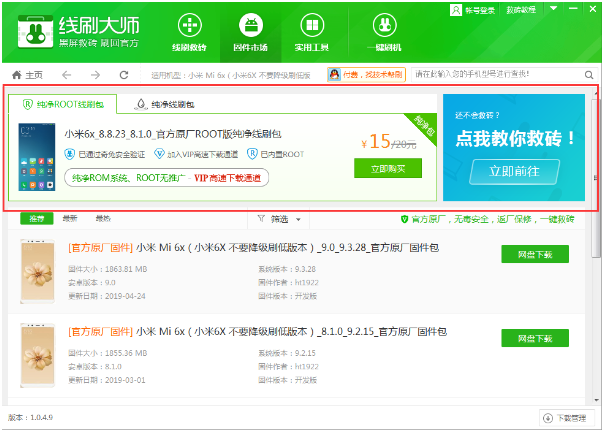Click the 系统版本：9.2.15 text
This screenshot has width=605, height=434.
[x=287, y=353]
